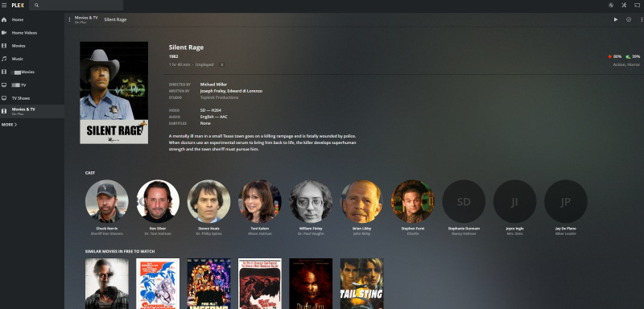Click the search magnifier icon
This screenshot has height=309, width=644.
36,6
